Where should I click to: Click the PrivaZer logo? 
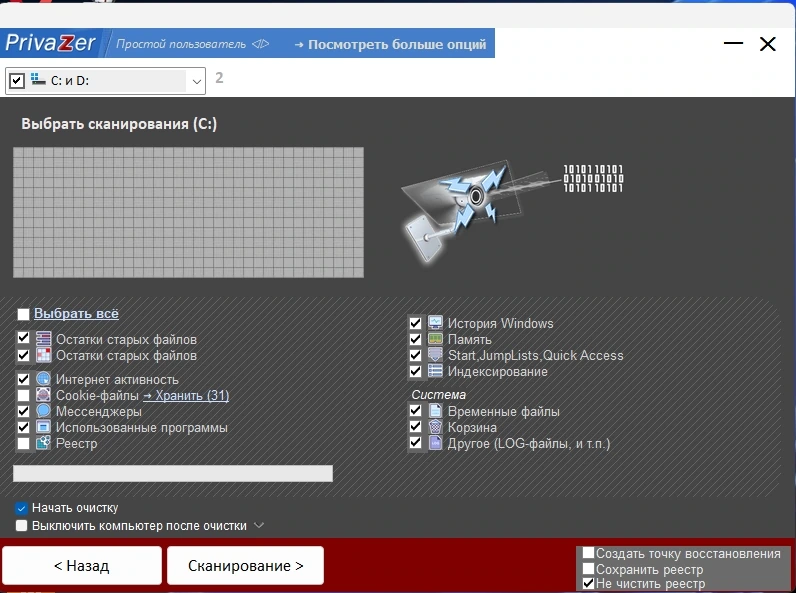click(x=50, y=43)
